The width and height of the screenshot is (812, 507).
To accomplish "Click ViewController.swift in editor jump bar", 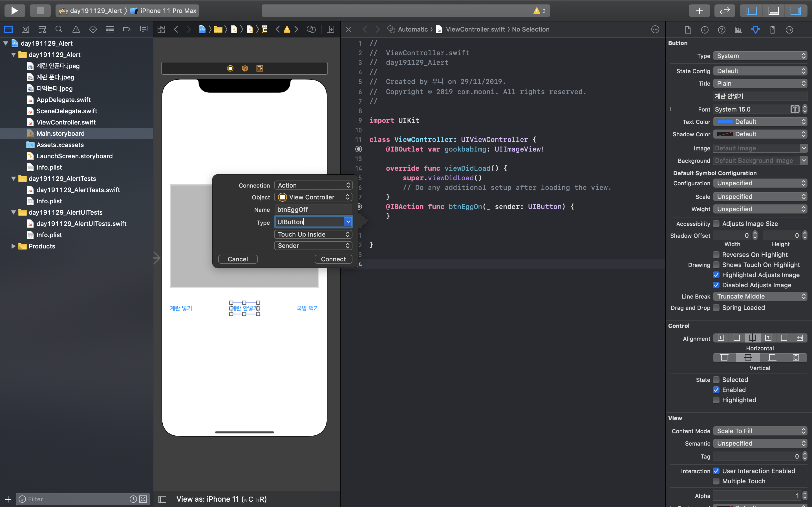I will click(x=475, y=30).
